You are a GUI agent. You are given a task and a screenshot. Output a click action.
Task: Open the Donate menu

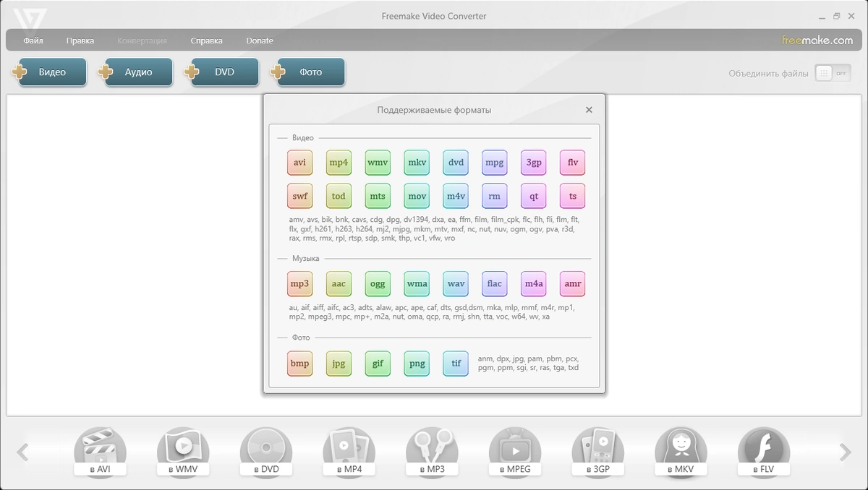click(x=260, y=40)
